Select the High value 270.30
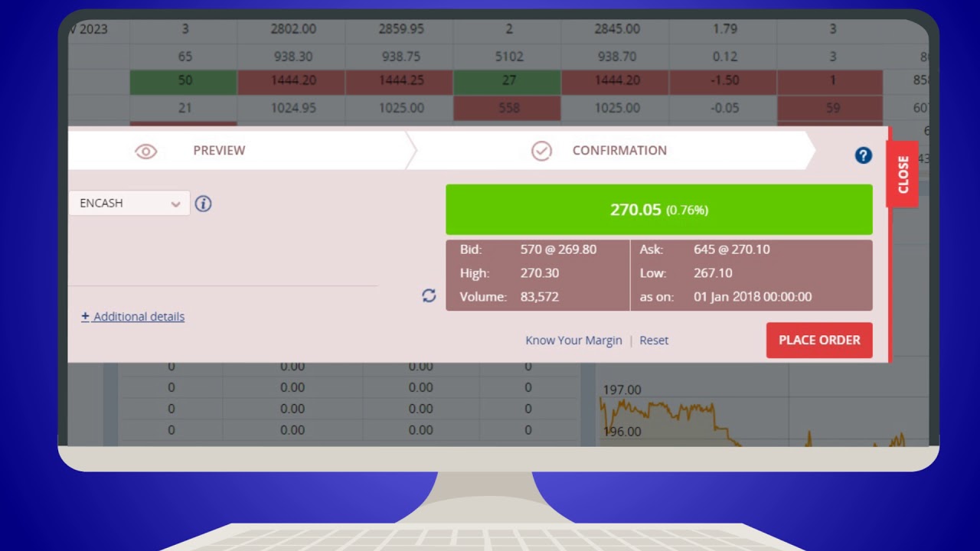This screenshot has width=980, height=551. tap(540, 273)
